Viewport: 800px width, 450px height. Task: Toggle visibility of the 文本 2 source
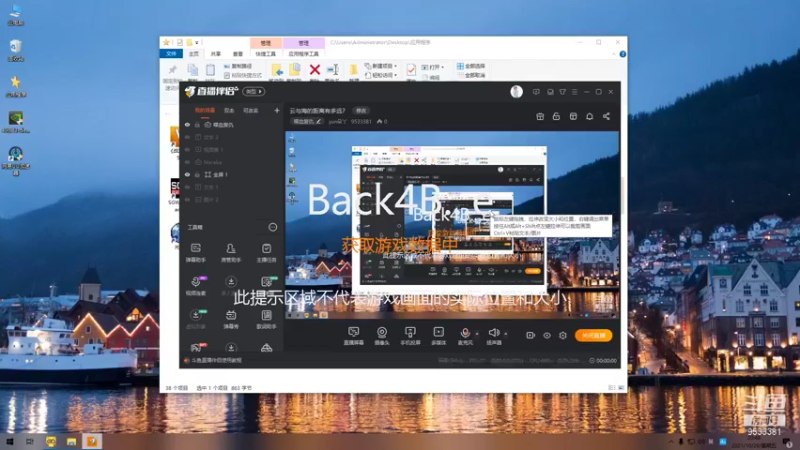click(187, 137)
